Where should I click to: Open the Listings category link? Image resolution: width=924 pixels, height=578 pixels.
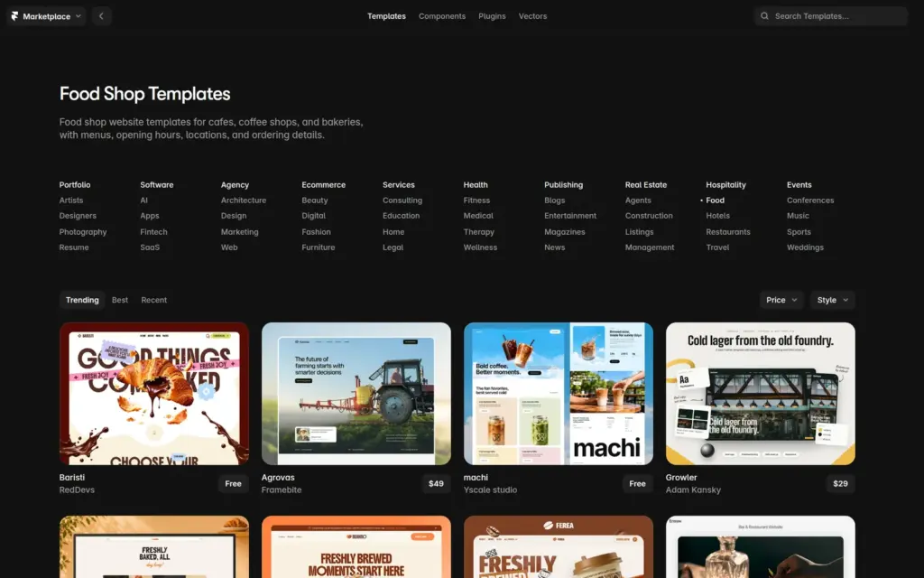click(x=640, y=232)
